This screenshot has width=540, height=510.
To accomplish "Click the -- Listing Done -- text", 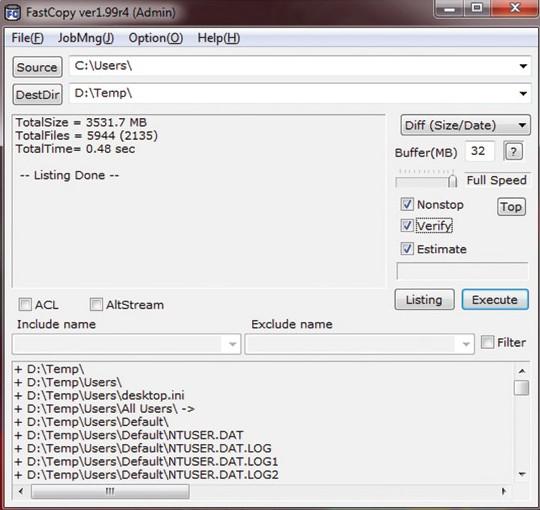I will coord(69,175).
